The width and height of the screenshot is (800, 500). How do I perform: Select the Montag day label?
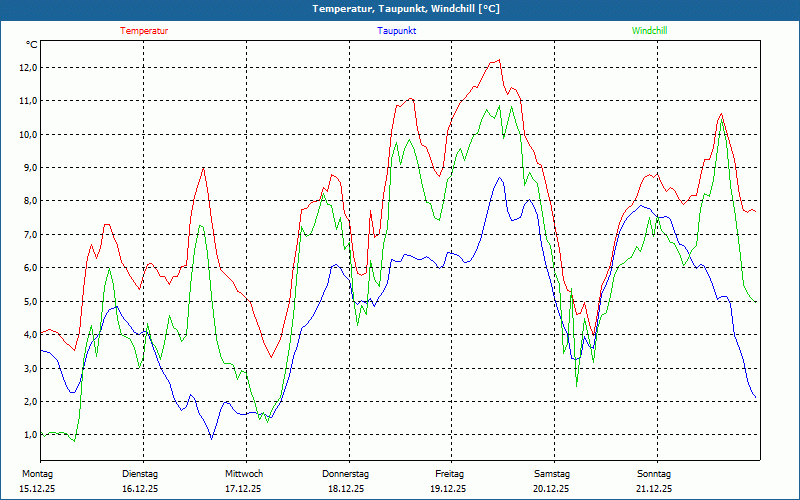pos(36,473)
